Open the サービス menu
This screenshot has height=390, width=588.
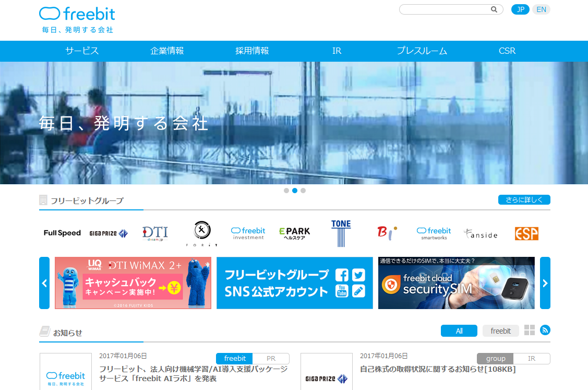82,51
